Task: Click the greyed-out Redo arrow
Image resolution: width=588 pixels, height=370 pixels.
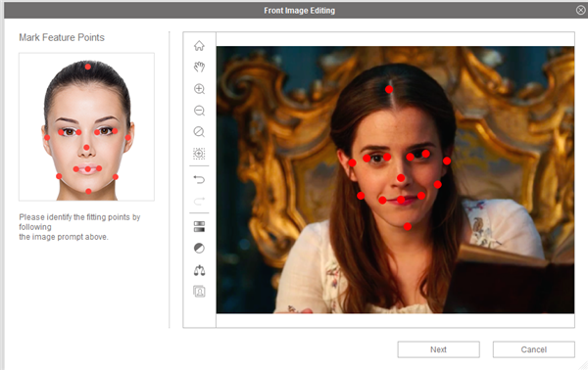Action: click(199, 201)
